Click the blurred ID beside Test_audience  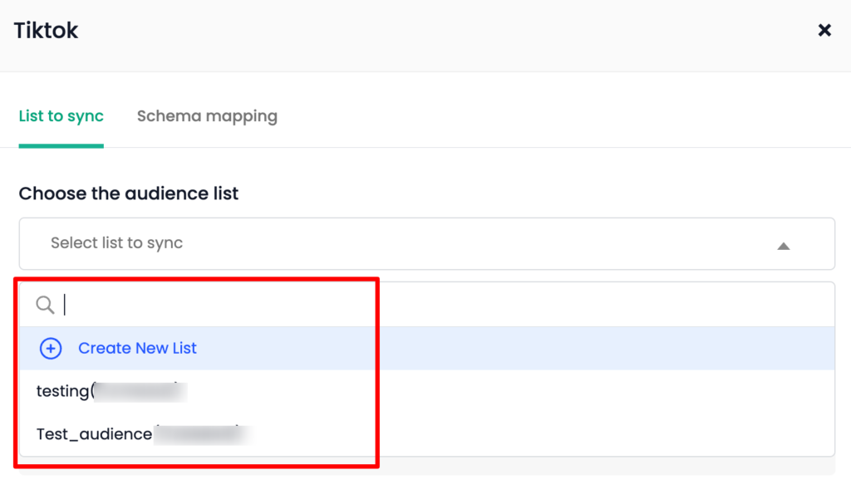(204, 434)
